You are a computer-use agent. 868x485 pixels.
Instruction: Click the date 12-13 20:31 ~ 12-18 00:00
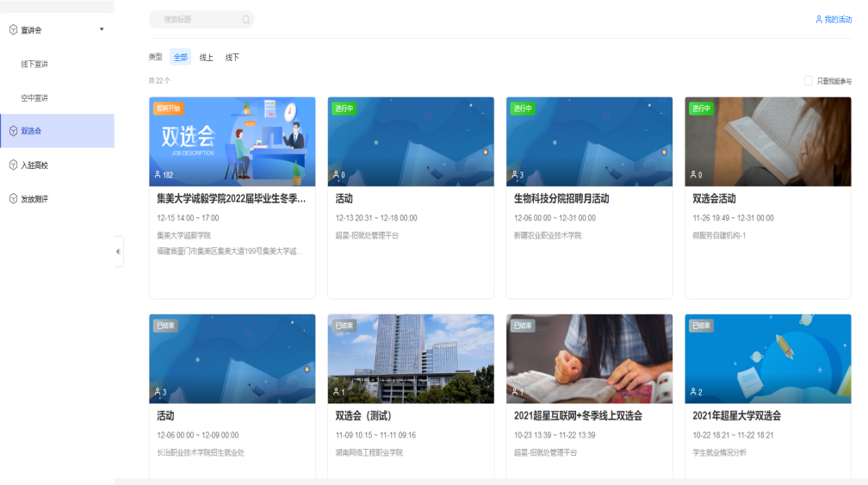pos(375,218)
